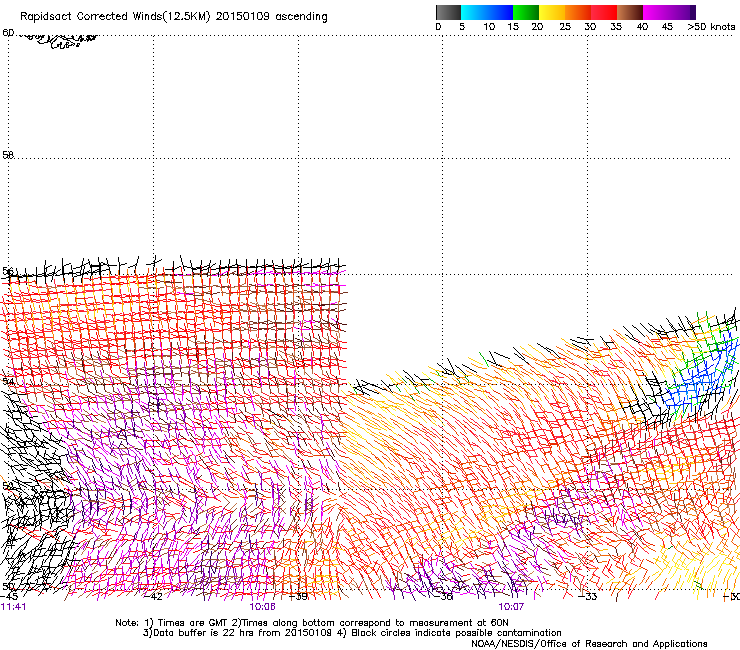This screenshot has height=650, width=740.
Task: Click the chart title 'Rapidscat Corrected Winds(12.5KM)'
Action: point(115,17)
